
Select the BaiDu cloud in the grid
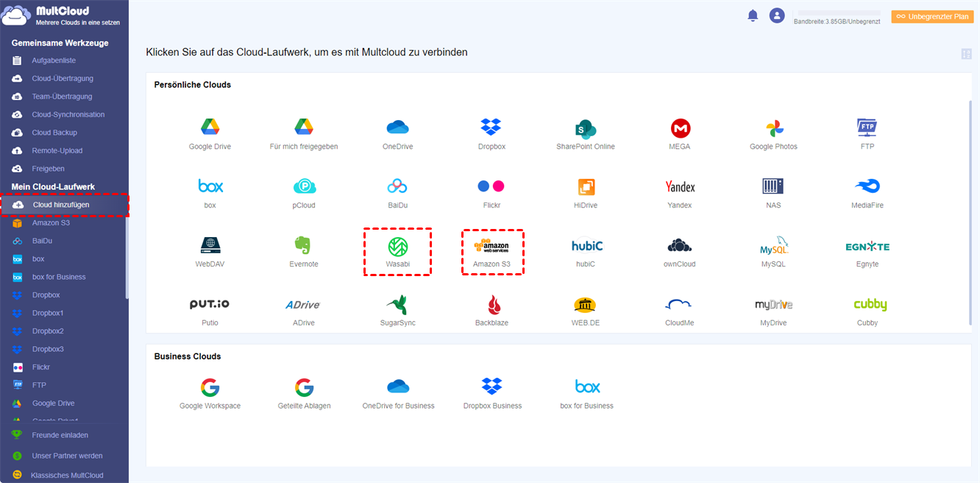pyautogui.click(x=397, y=186)
